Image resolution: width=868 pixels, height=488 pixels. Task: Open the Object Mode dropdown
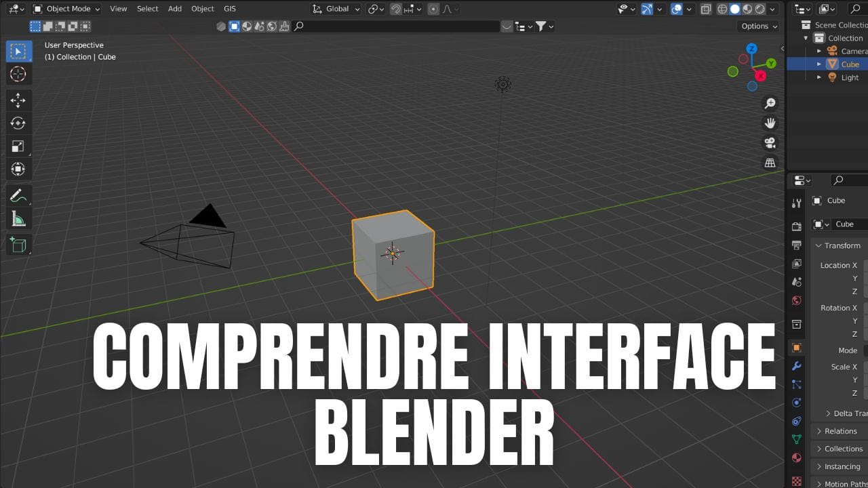(x=66, y=9)
